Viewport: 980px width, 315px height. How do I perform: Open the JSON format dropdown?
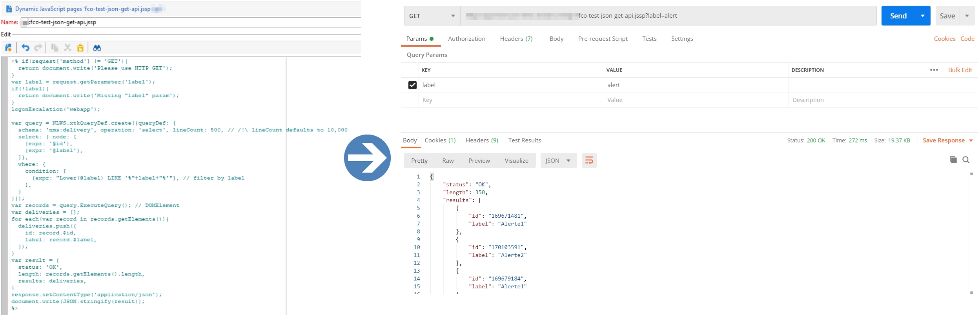[x=558, y=160]
